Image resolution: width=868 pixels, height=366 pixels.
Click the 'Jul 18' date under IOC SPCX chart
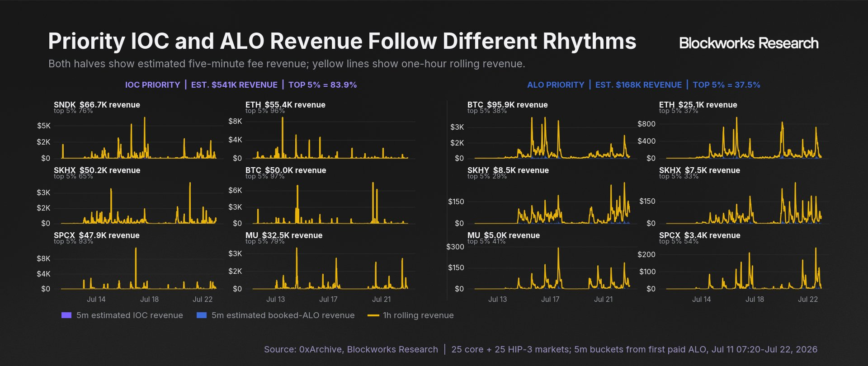coord(149,299)
